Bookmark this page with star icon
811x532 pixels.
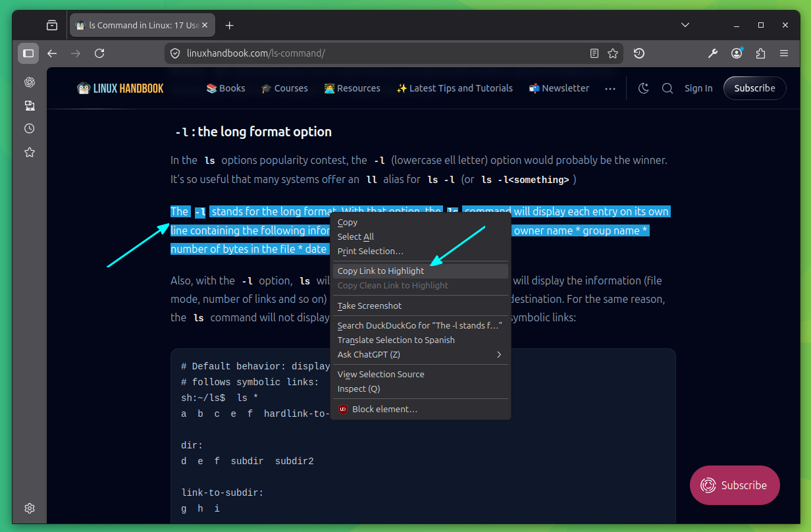point(613,53)
